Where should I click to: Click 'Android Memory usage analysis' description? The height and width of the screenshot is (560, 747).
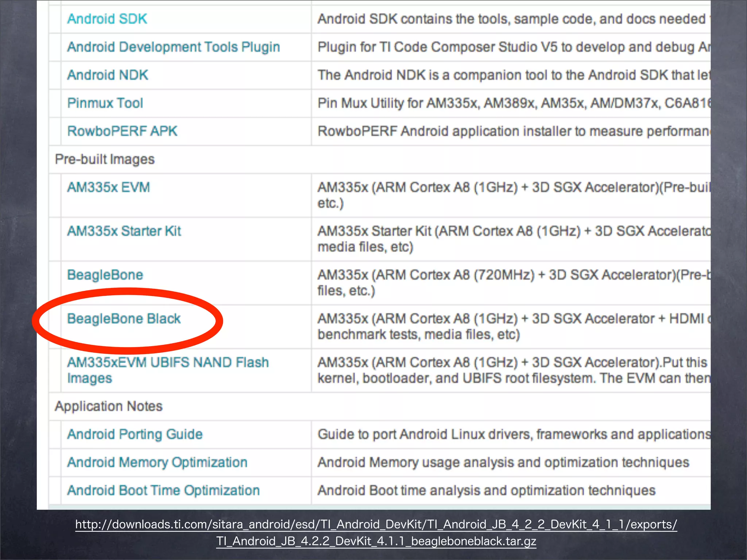coord(503,462)
